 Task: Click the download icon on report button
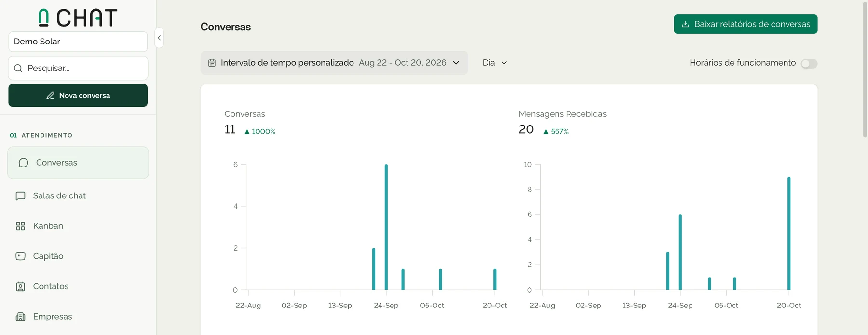pyautogui.click(x=685, y=24)
